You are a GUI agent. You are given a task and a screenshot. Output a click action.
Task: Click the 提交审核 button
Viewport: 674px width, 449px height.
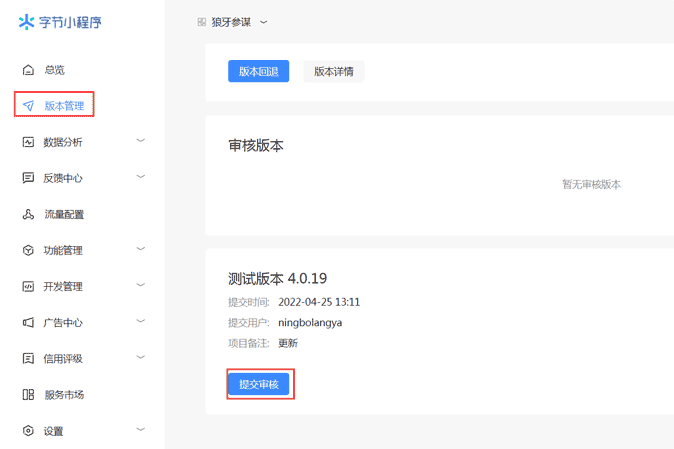click(258, 384)
